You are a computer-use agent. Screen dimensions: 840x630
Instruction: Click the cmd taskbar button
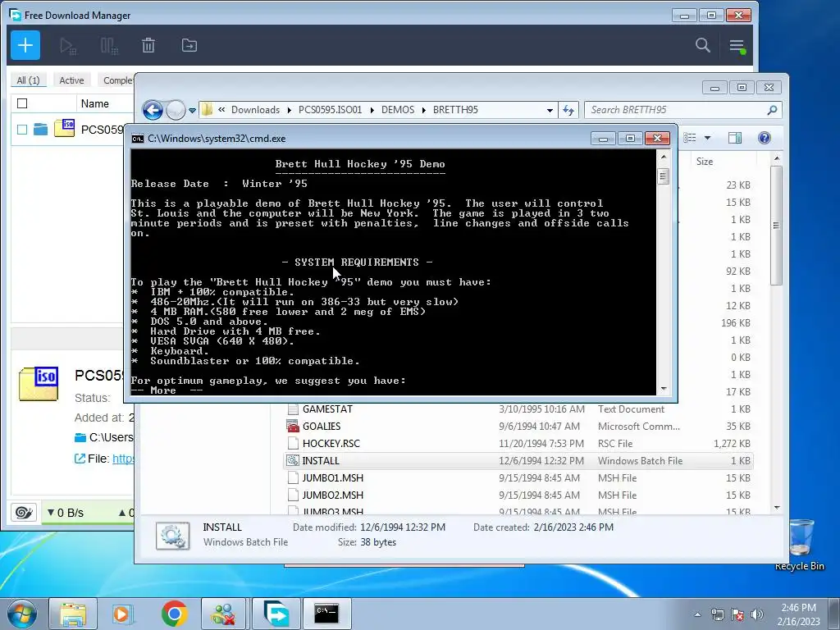coord(326,614)
